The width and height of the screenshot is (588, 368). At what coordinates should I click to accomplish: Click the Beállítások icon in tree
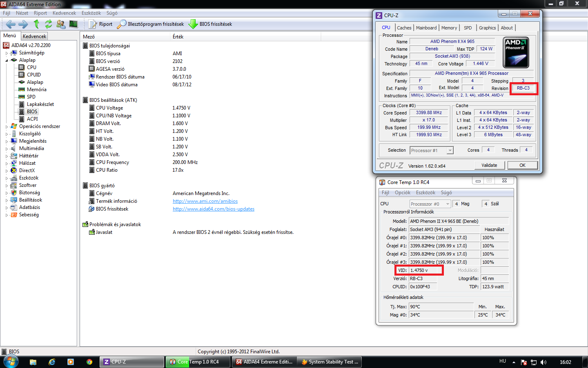click(14, 200)
